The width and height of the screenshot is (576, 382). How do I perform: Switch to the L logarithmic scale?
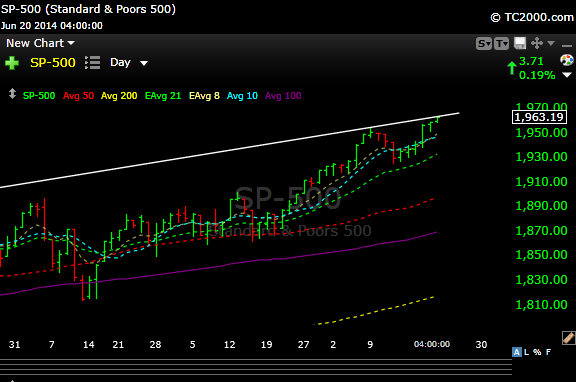[526, 352]
